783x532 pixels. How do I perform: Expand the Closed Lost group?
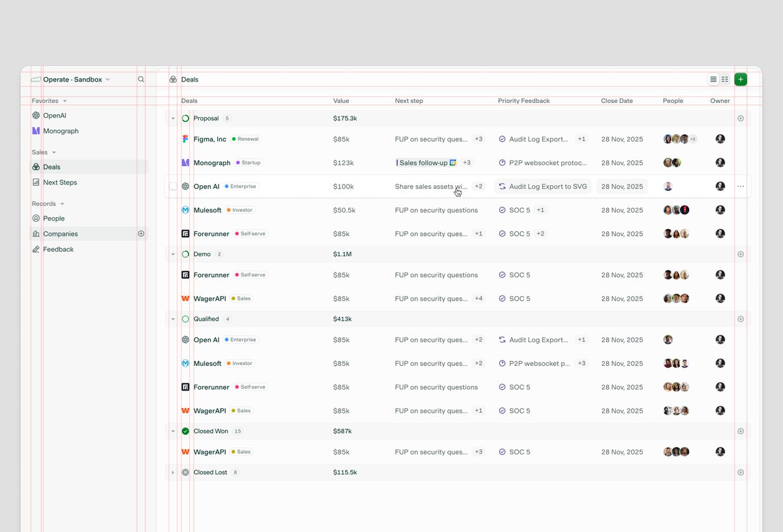(173, 473)
